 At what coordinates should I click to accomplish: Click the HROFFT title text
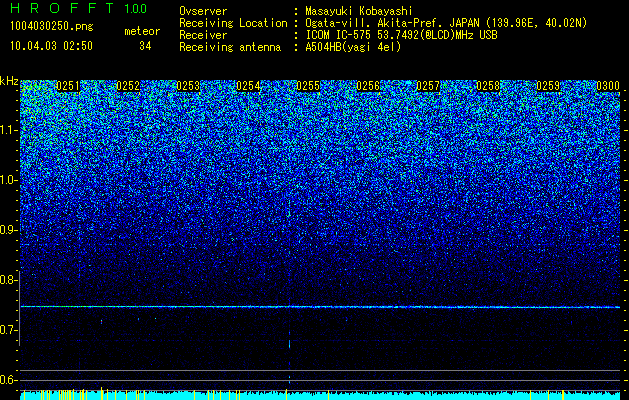click(x=63, y=8)
